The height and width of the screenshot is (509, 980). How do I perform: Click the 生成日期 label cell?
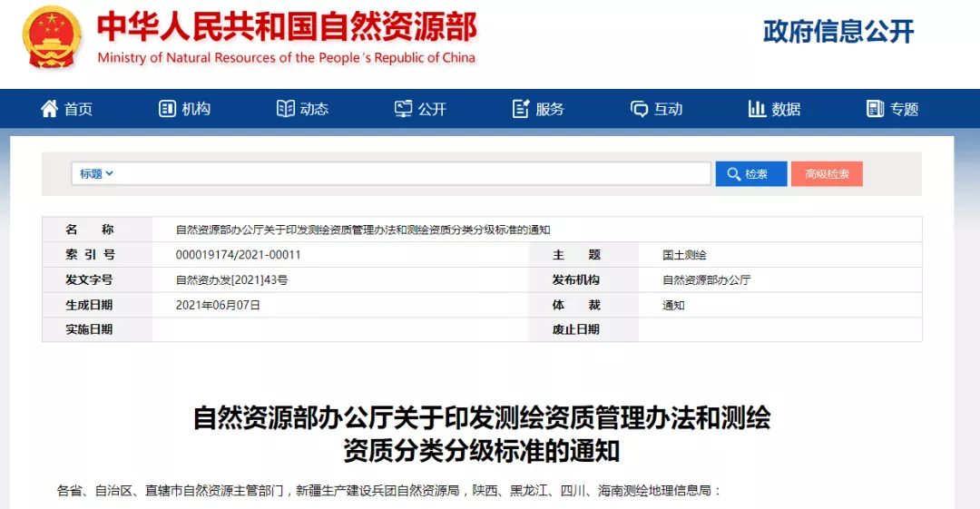point(97,305)
